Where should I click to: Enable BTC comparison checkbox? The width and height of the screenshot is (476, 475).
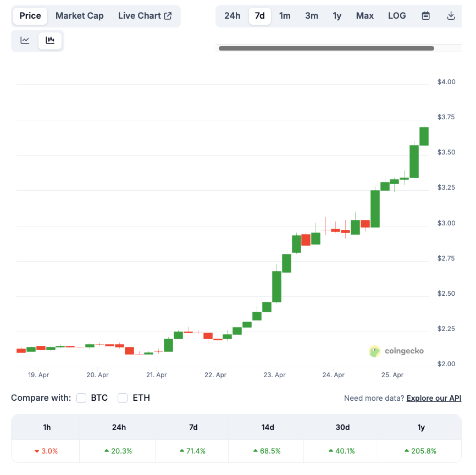[x=81, y=398]
